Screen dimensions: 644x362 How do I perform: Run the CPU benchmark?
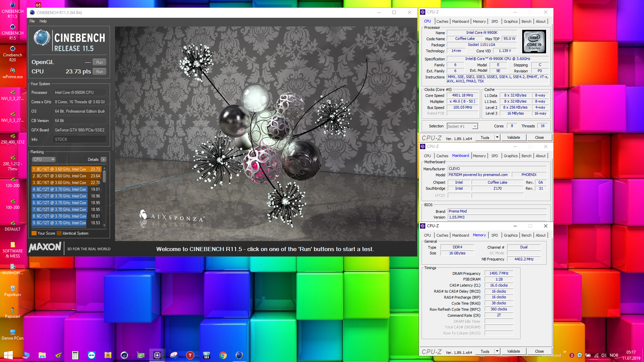(x=100, y=72)
